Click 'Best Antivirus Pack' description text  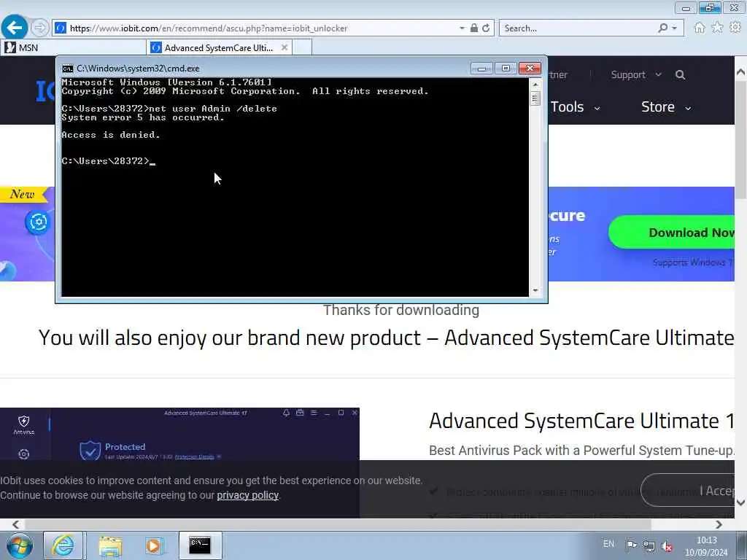coord(581,451)
